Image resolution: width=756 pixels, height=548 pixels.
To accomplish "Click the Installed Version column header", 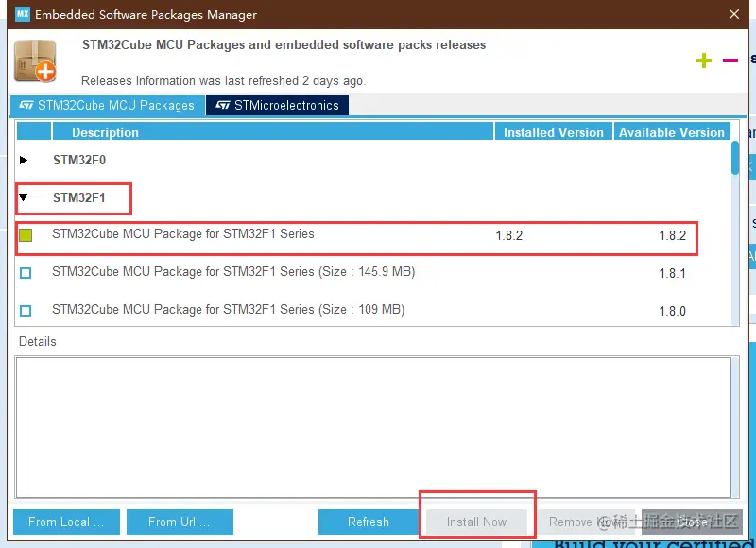I will (554, 131).
